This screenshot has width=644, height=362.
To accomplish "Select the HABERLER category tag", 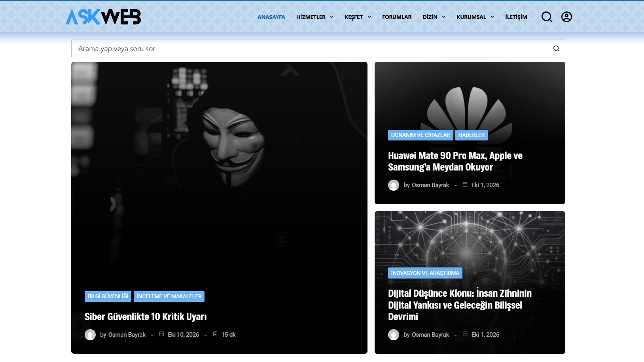I will [x=472, y=135].
